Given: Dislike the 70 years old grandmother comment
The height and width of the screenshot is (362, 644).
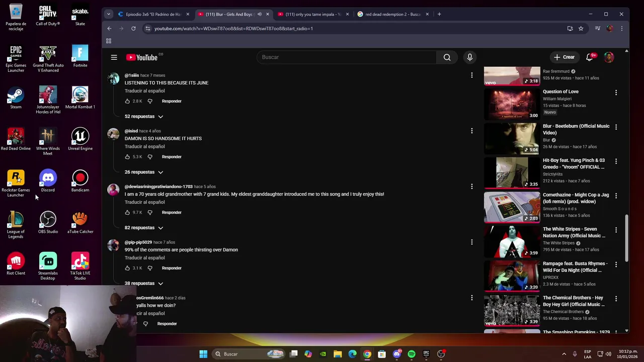Looking at the screenshot, I should (x=150, y=212).
